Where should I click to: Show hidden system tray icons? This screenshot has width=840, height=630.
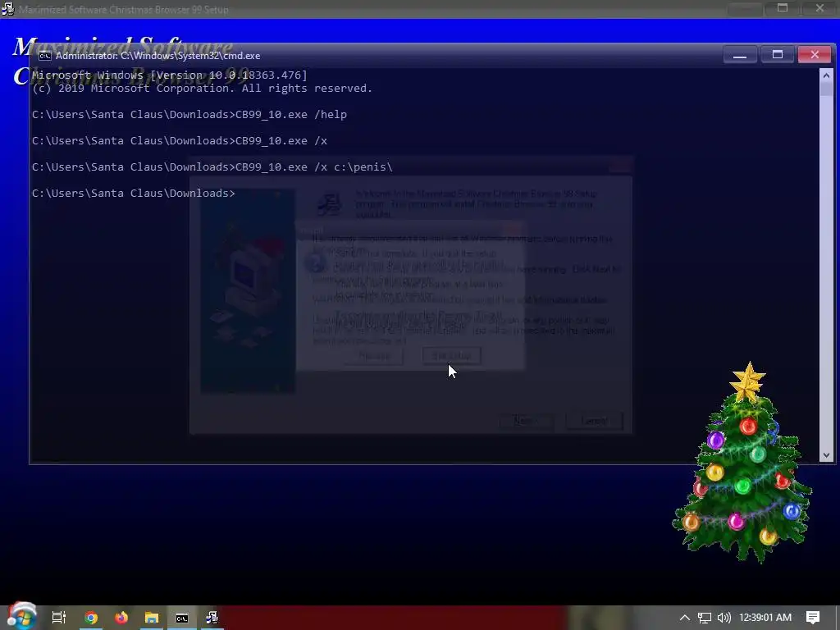685,618
